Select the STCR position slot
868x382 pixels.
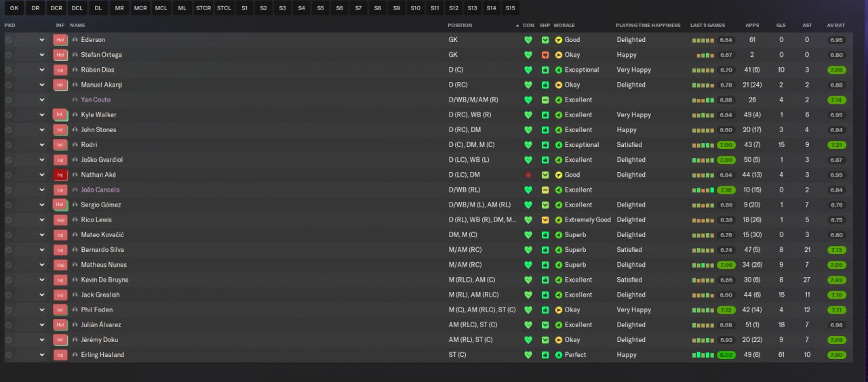click(203, 8)
